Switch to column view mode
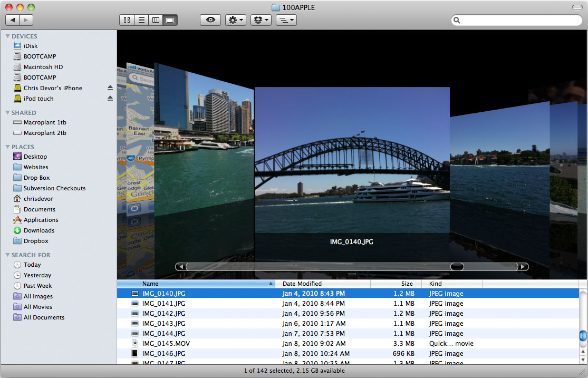 coord(156,20)
